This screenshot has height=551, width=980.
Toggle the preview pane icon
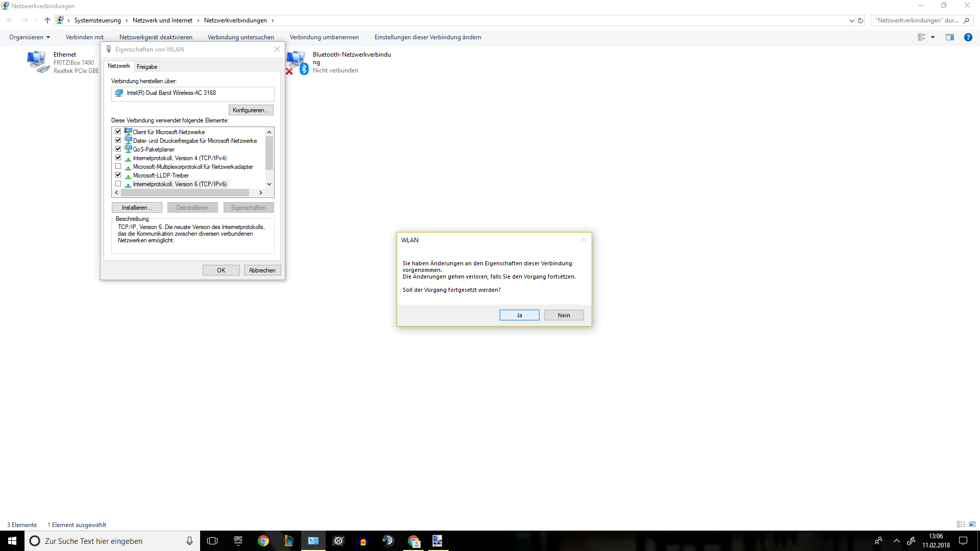point(949,37)
